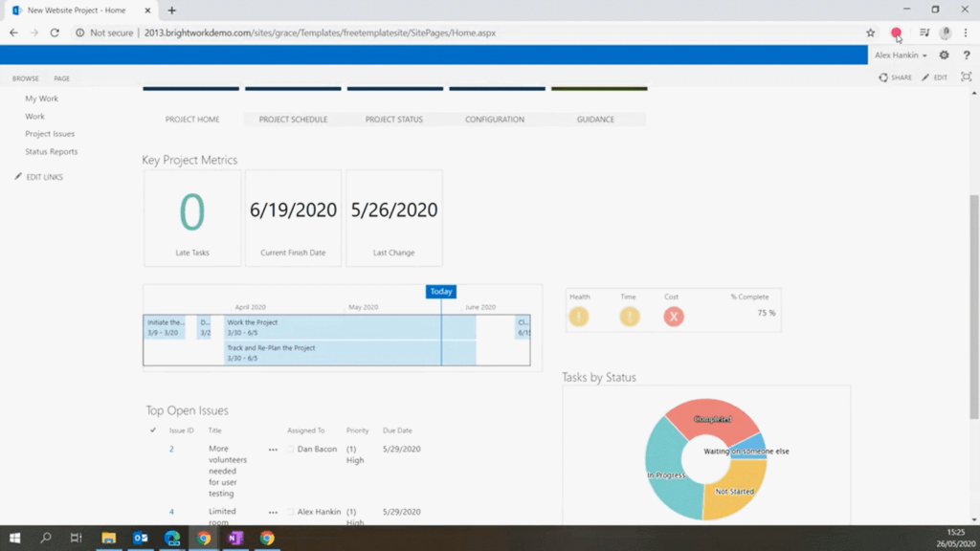Open ellipsis menu for issue 4

point(273,513)
